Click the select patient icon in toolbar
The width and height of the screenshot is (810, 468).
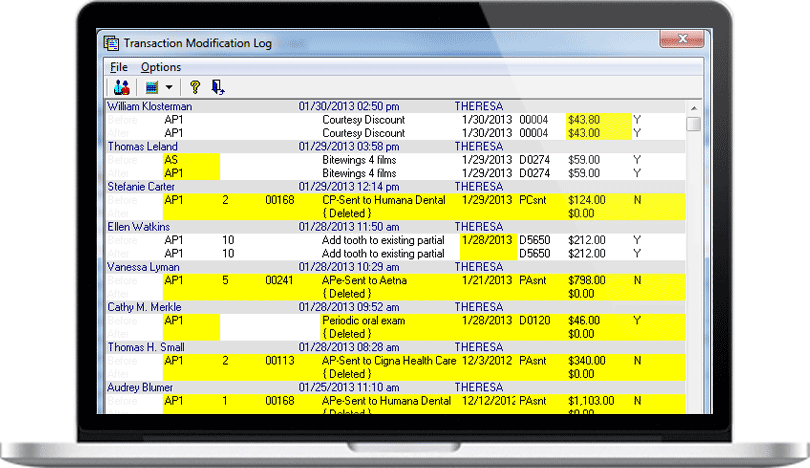tap(121, 87)
